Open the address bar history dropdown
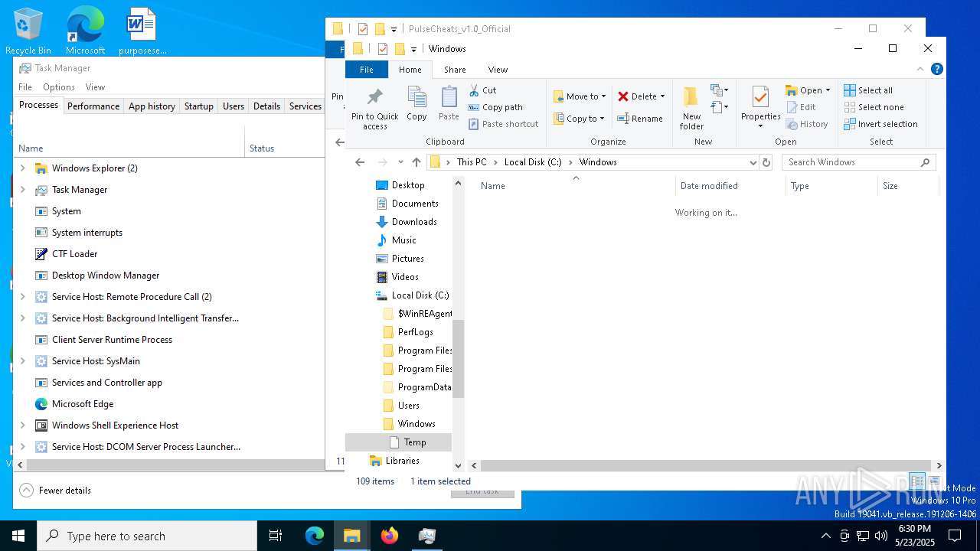The image size is (980, 551). (753, 162)
